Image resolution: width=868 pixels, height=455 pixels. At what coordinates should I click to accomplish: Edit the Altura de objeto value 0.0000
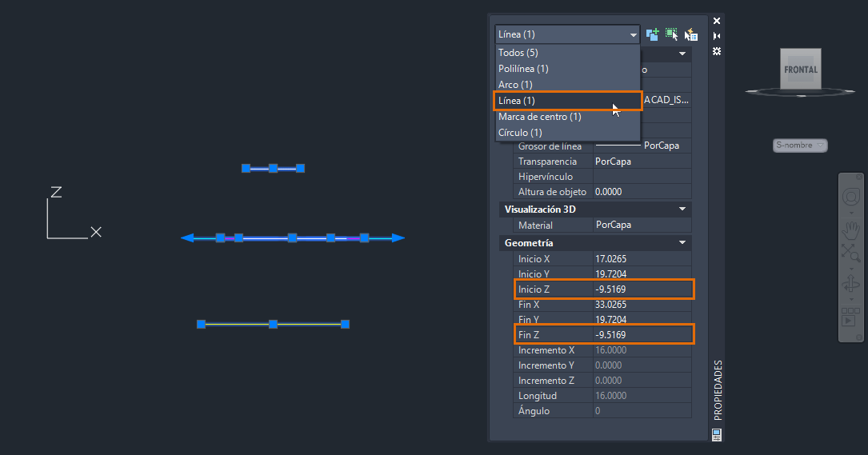pos(642,192)
